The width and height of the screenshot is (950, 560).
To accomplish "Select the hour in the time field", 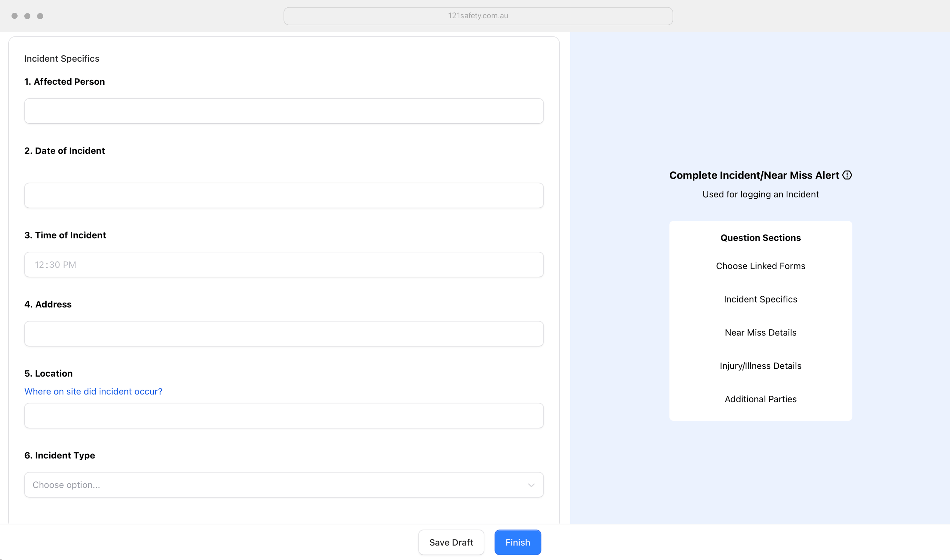I will point(39,265).
